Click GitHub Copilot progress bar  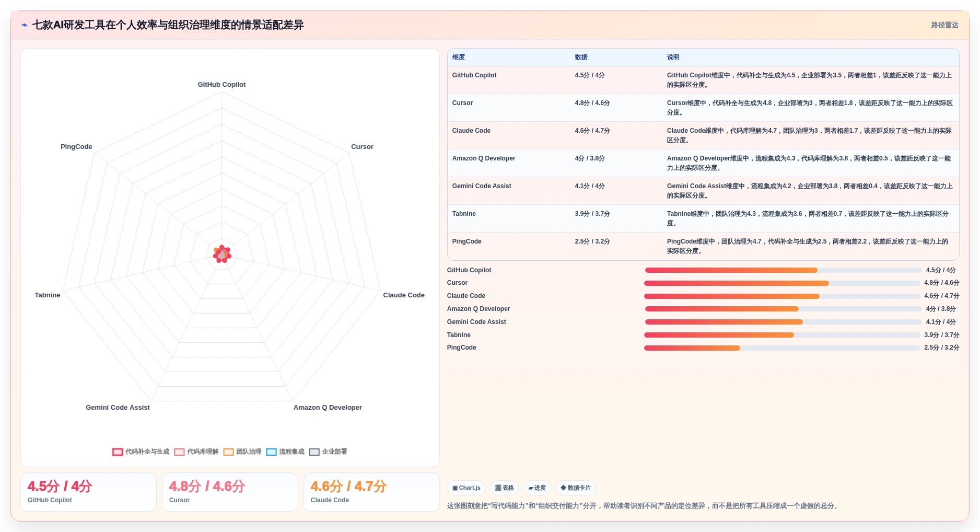point(783,270)
